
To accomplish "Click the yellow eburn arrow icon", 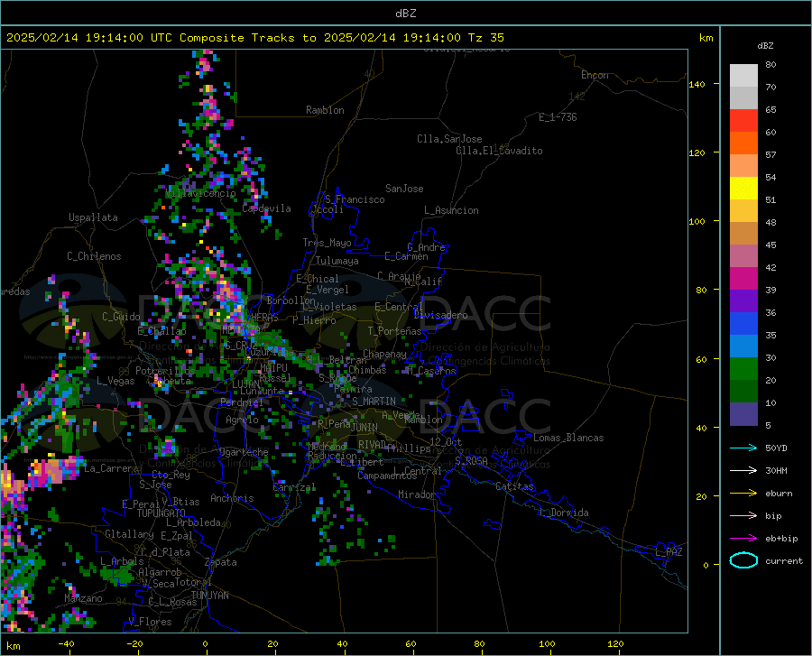I will tap(743, 493).
